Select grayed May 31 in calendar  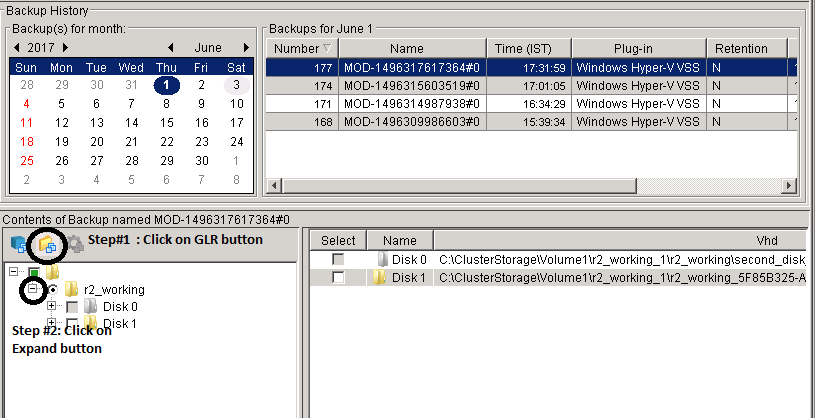pyautogui.click(x=132, y=85)
